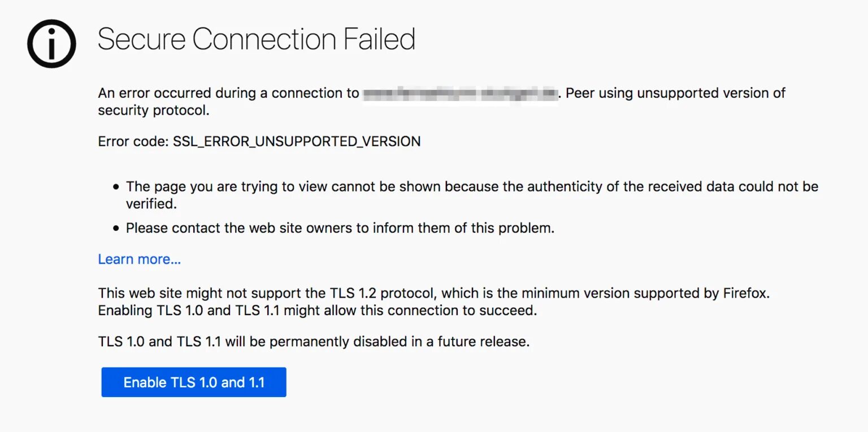Click the SSL_ERROR_UNSUPPORTED_VERSION error code
Screen dimensions: 868x432
(x=297, y=141)
